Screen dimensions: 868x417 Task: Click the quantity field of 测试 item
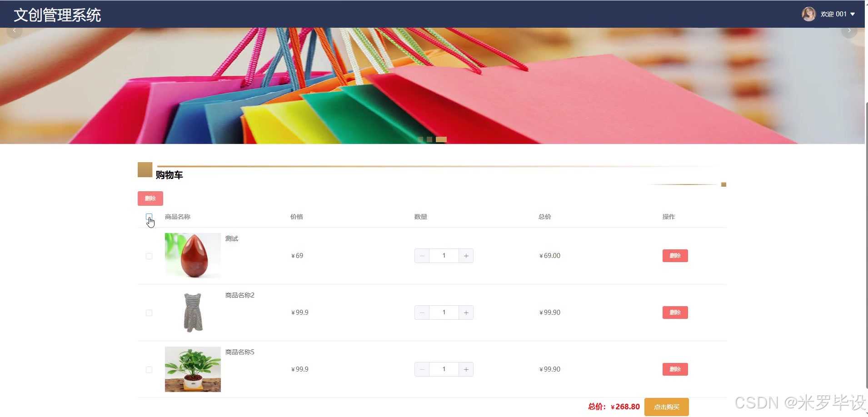444,256
